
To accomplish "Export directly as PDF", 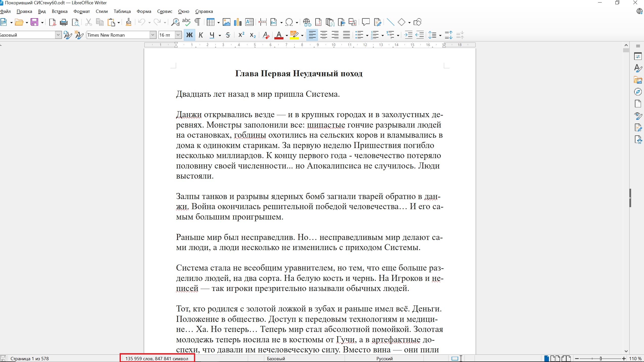I will point(52,22).
